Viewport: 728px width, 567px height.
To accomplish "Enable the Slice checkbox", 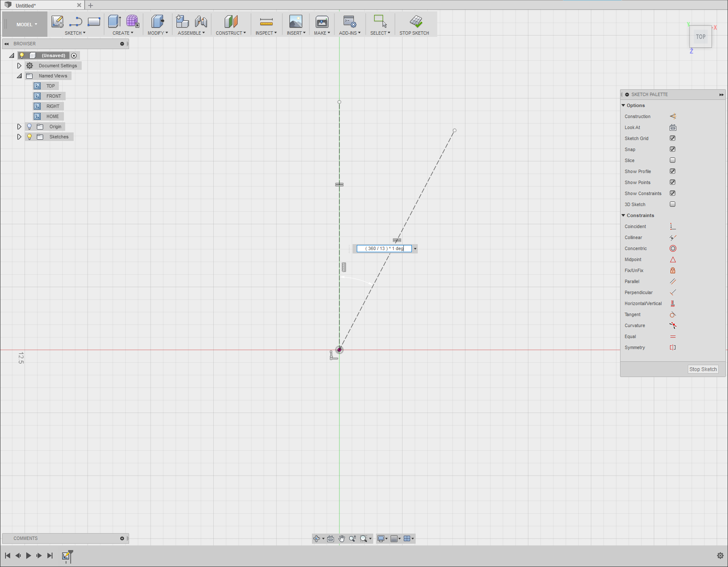I will [673, 160].
